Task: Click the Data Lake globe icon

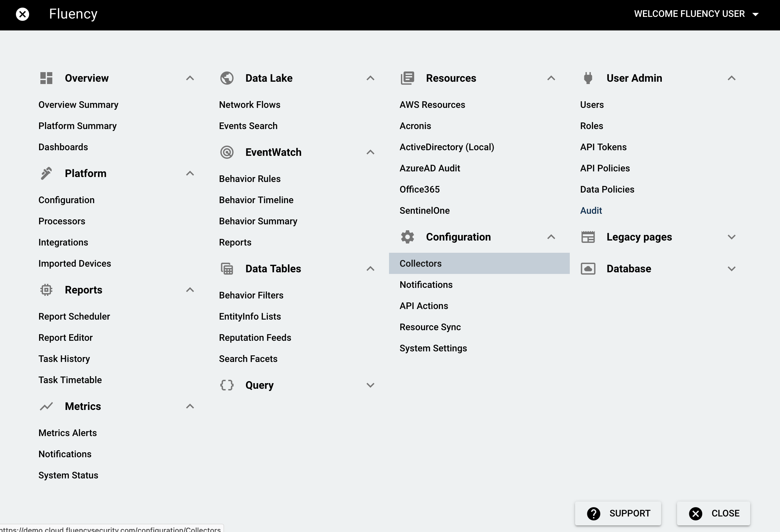Action: pyautogui.click(x=227, y=78)
